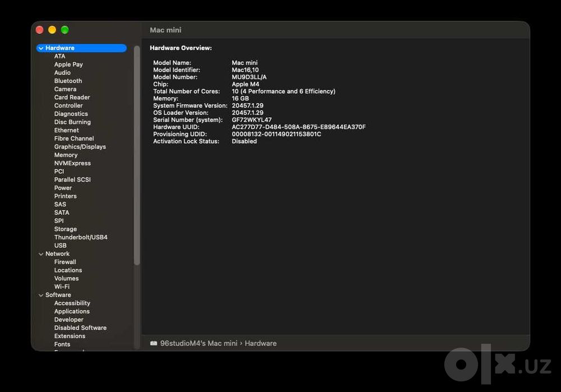
Task: Click the Provisioning UDID value
Action: point(277,134)
